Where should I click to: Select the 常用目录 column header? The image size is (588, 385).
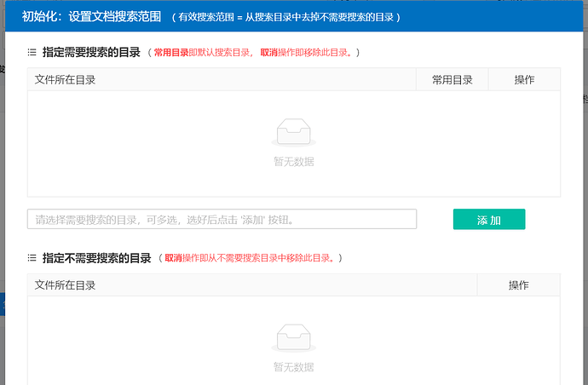point(452,80)
